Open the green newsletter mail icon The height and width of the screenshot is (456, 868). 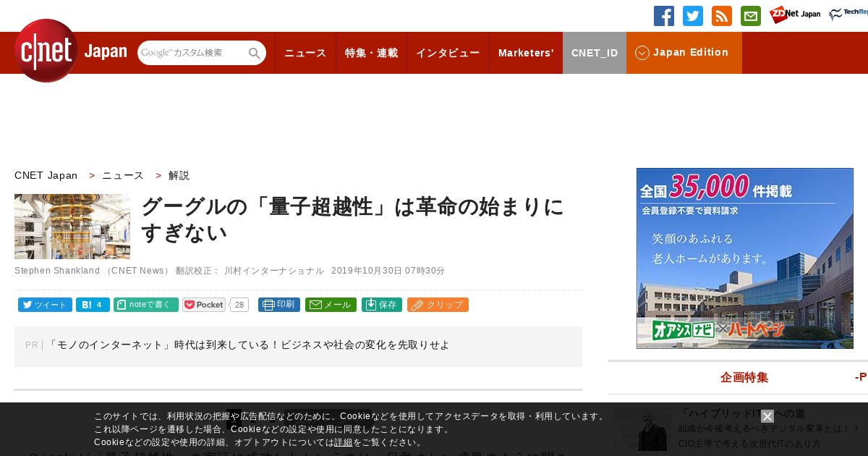click(x=751, y=16)
